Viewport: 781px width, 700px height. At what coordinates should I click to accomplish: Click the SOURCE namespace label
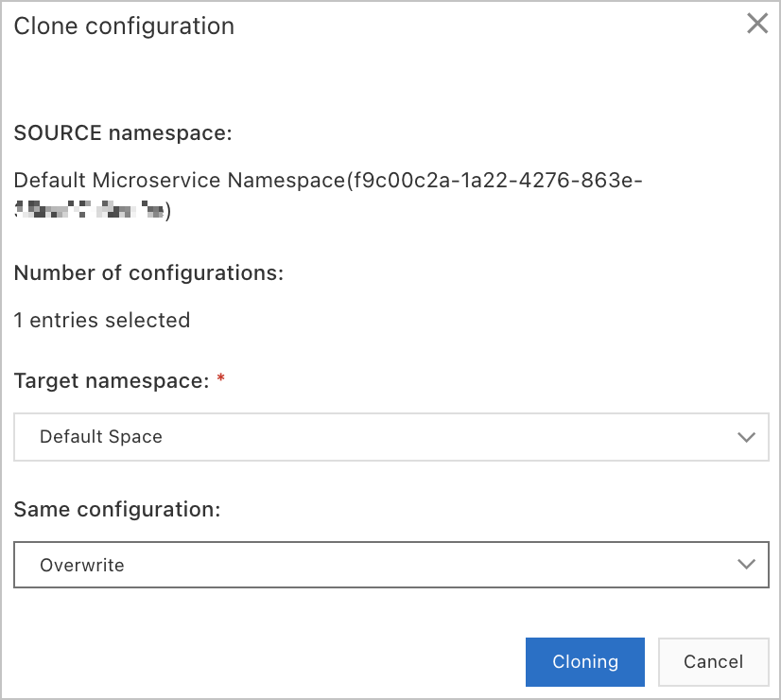coord(123,133)
